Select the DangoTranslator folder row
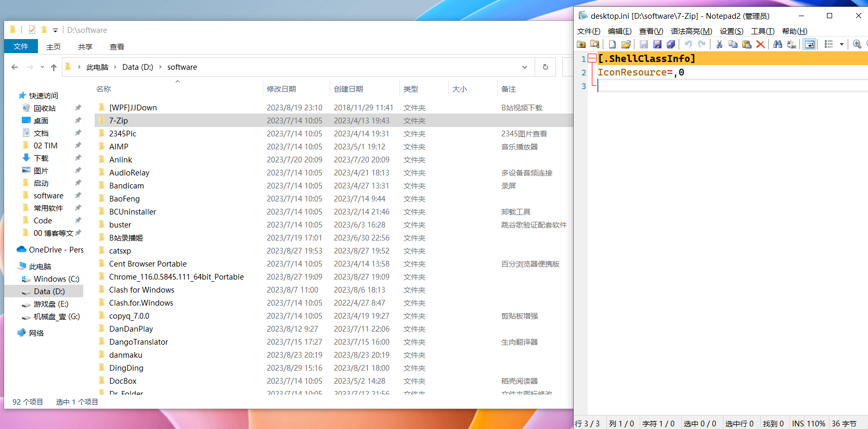This screenshot has width=868, height=429. tap(334, 342)
